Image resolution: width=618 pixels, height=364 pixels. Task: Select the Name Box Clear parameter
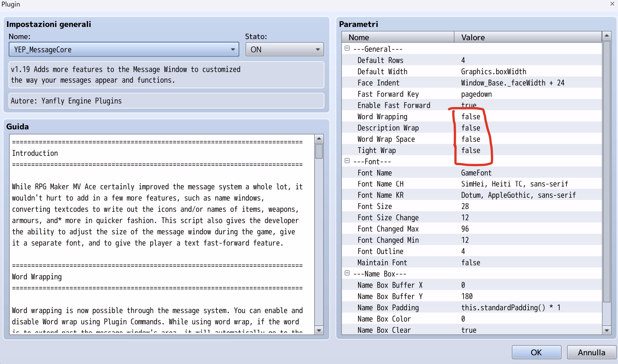384,330
